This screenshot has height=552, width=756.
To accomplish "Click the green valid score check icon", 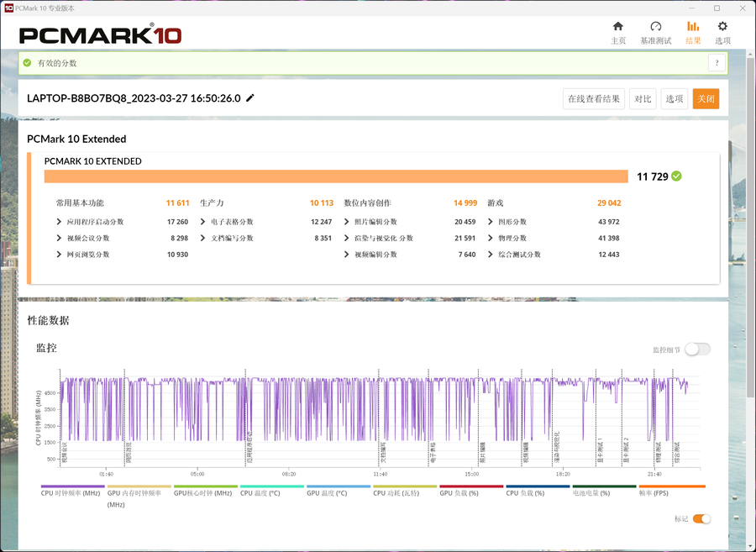I will 27,63.
